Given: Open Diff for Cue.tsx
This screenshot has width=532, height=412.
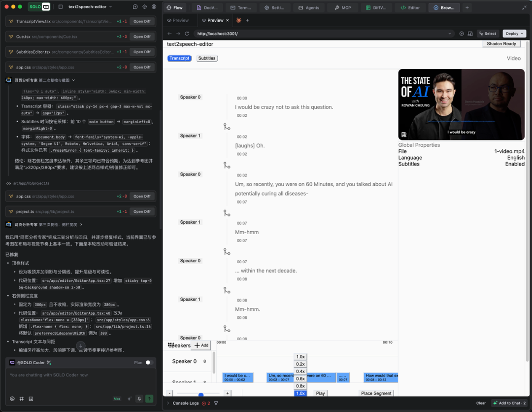Looking at the screenshot, I should pos(142,36).
